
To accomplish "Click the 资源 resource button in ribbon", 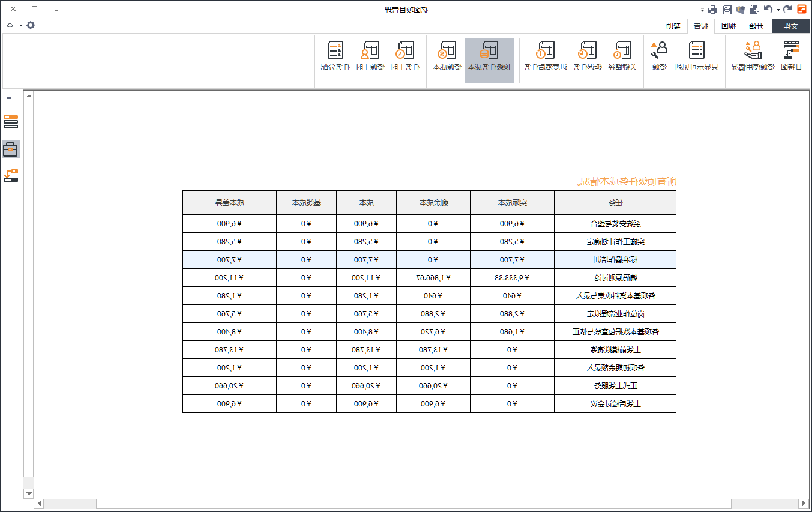I will click(x=659, y=56).
